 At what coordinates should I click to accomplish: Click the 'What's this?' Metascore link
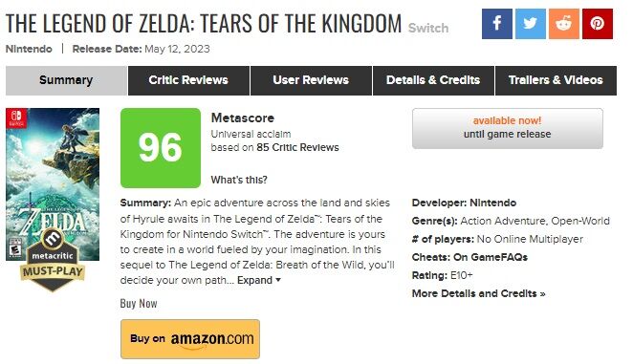[239, 180]
